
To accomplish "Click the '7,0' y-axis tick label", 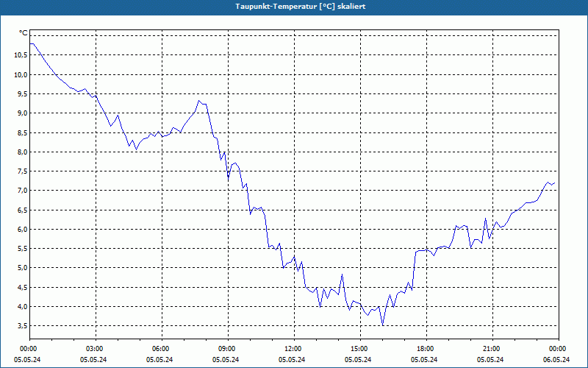I will pos(22,191).
